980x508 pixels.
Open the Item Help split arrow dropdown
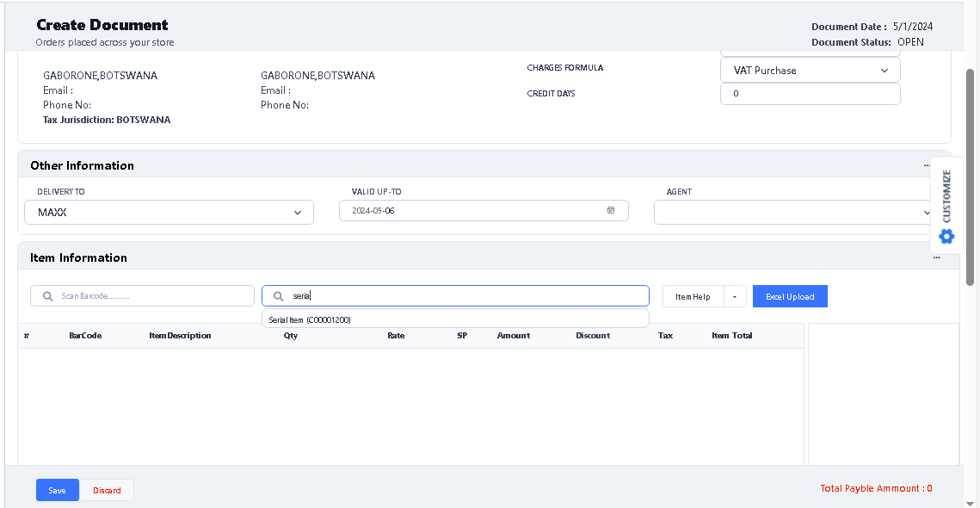[735, 297]
